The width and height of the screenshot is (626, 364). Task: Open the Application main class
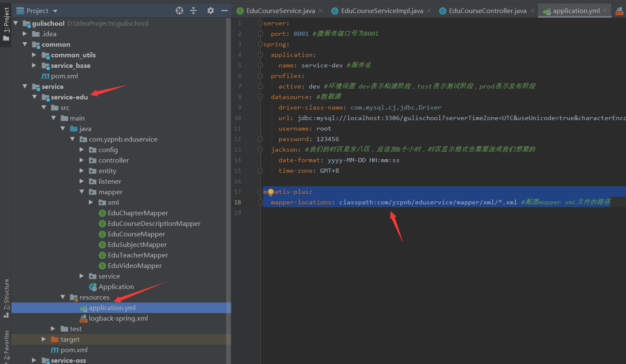[112, 286]
